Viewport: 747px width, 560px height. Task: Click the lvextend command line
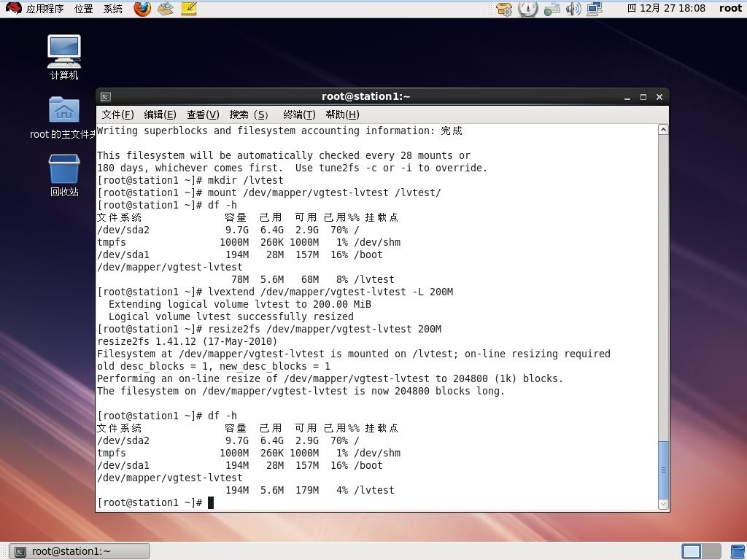pyautogui.click(x=275, y=292)
